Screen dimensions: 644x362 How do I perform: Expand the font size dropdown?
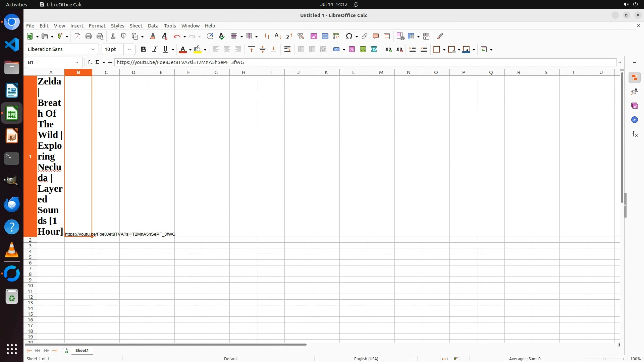coord(129,50)
